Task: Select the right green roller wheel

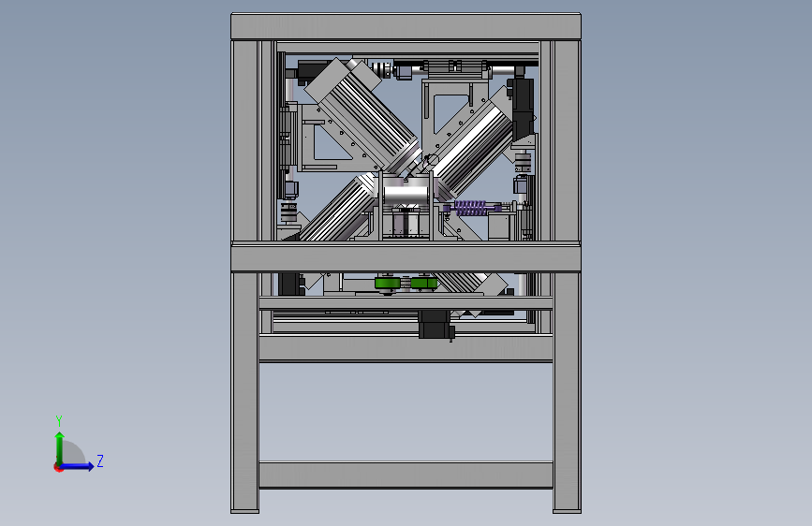Action: (424, 284)
